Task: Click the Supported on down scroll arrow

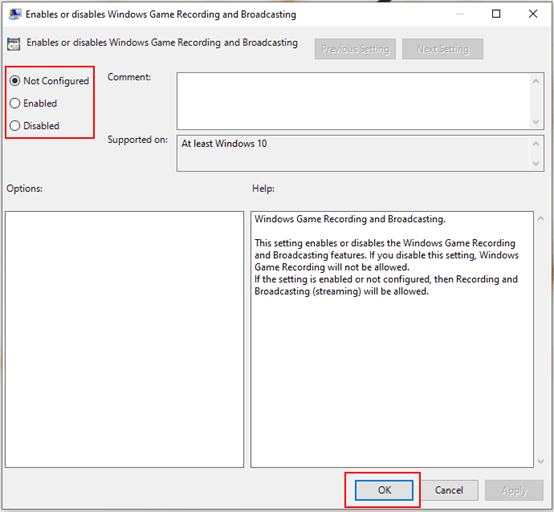Action: pos(536,163)
